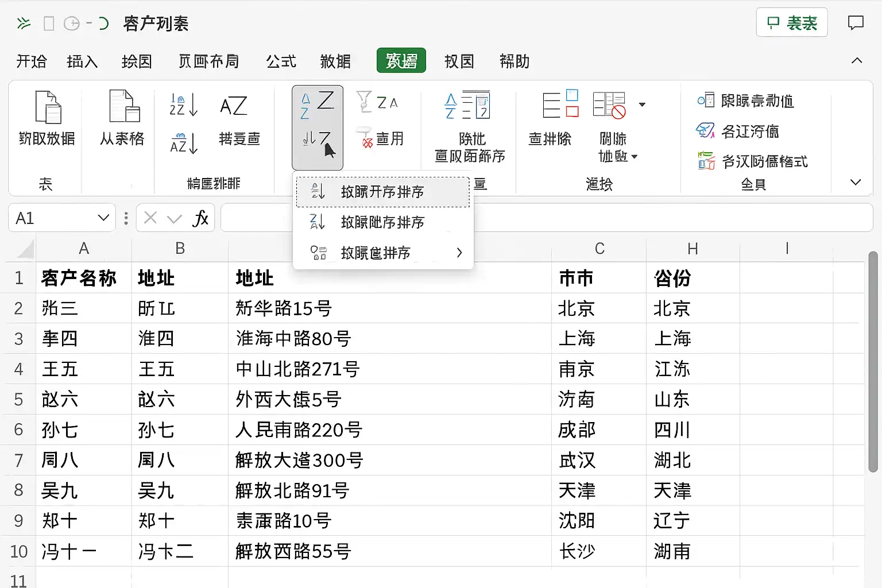Click the green-text share button at top right
Image resolution: width=882 pixels, height=588 pixels.
(x=791, y=23)
